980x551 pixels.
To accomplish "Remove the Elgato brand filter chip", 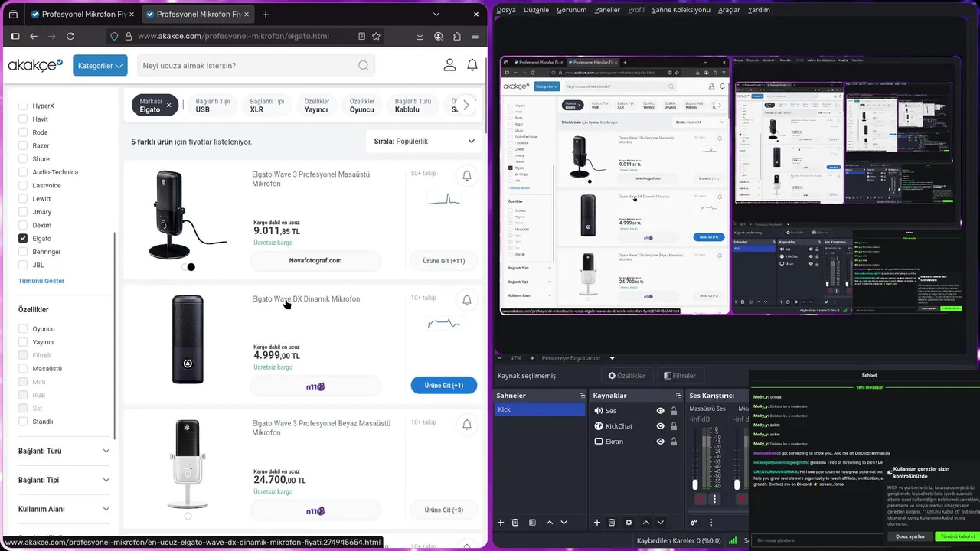I will [x=168, y=106].
